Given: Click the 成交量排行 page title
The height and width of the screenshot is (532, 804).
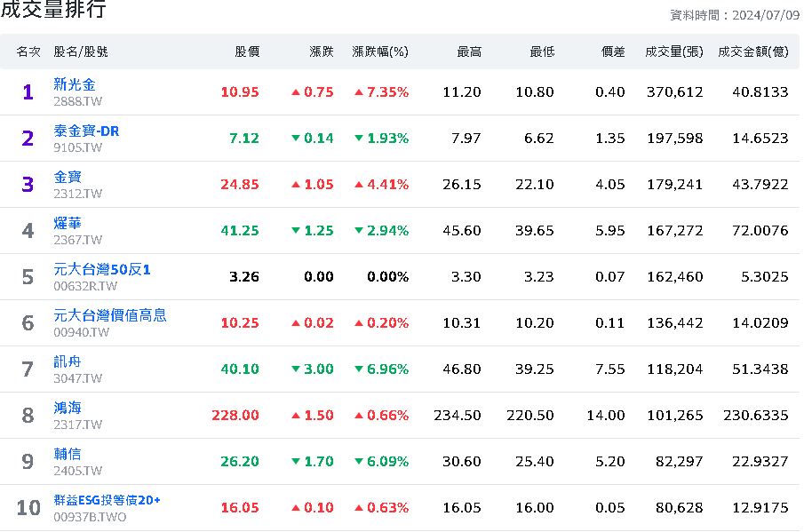Looking at the screenshot, I should coord(53,9).
